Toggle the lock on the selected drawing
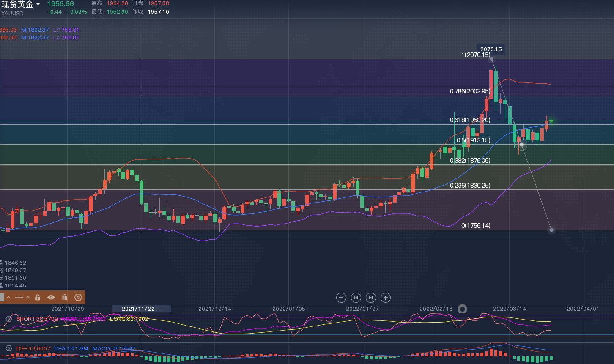The height and width of the screenshot is (364, 614). point(38,297)
